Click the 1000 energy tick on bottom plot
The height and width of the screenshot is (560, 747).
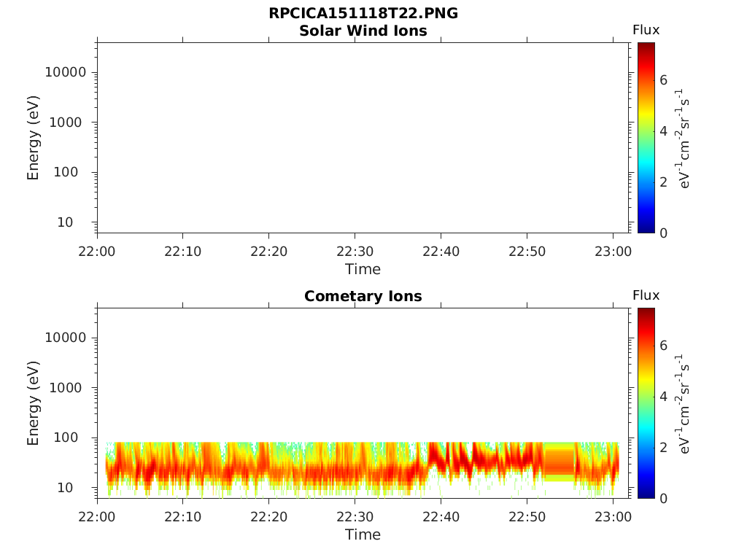66,388
